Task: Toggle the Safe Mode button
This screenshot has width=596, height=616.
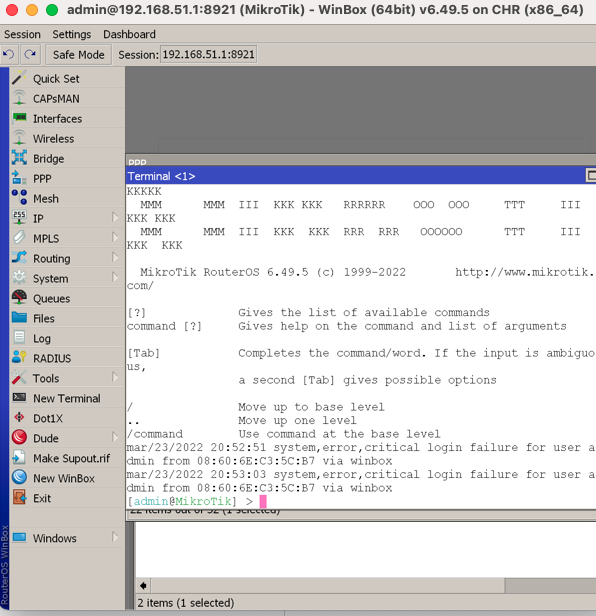Action: (x=79, y=55)
